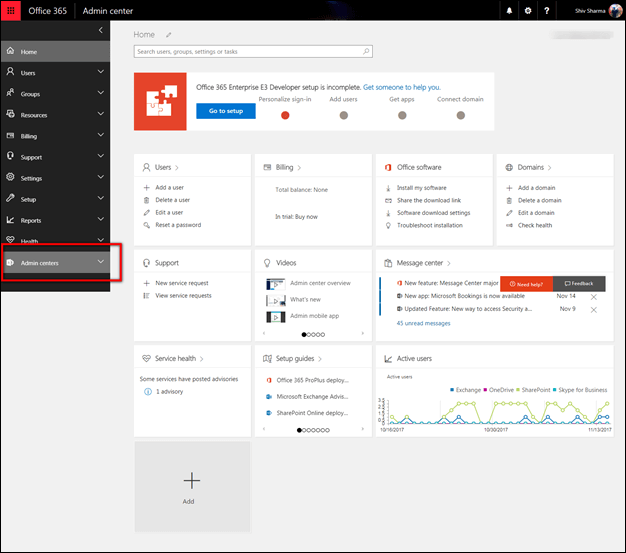The height and width of the screenshot is (553, 626).
Task: Select last Setup guides carousel dot
Action: 327,430
